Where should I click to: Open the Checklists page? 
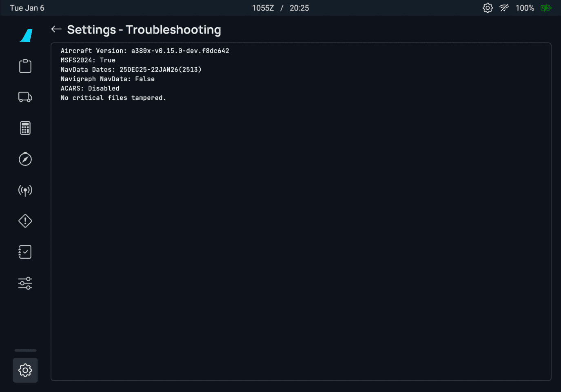(25, 252)
